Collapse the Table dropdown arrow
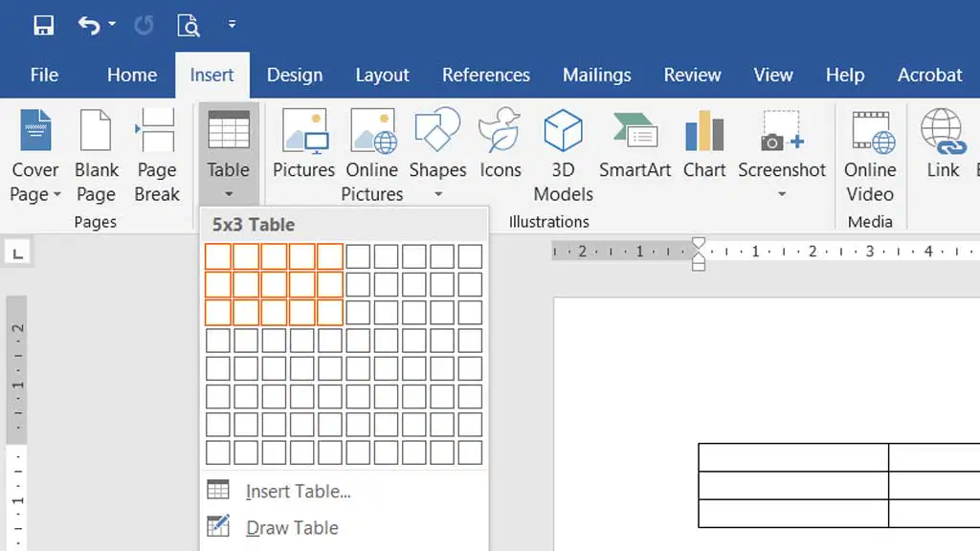 tap(229, 194)
